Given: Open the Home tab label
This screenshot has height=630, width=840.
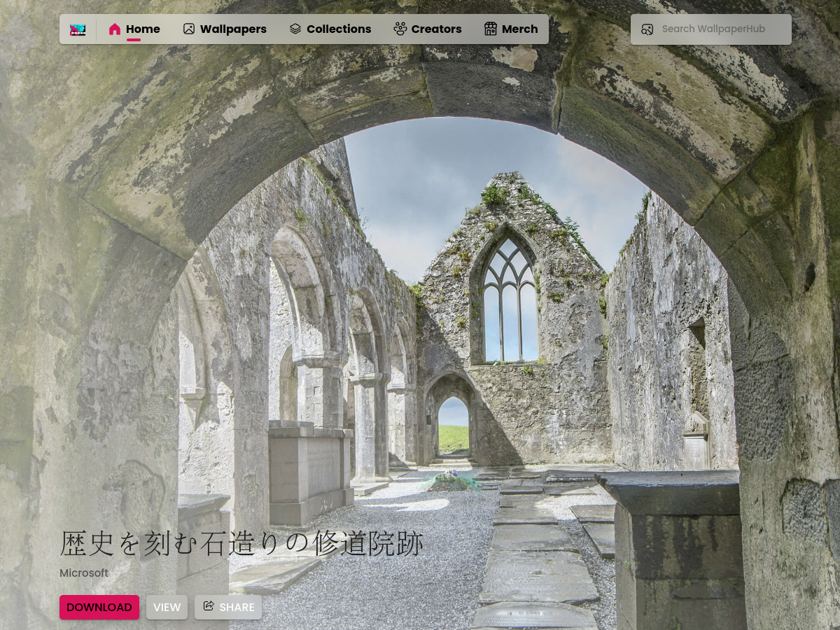Looking at the screenshot, I should pos(143,29).
